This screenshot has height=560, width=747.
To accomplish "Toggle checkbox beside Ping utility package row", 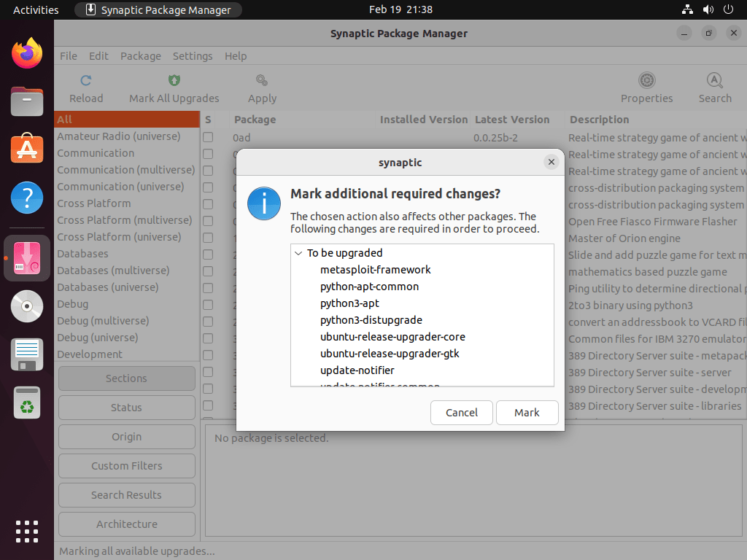I will 208,288.
